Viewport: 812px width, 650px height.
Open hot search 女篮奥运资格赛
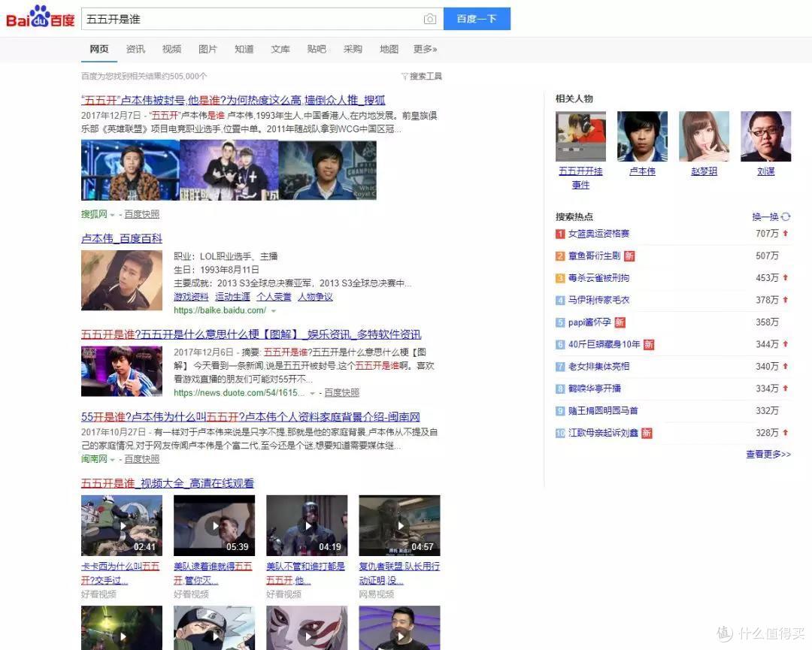tap(598, 234)
